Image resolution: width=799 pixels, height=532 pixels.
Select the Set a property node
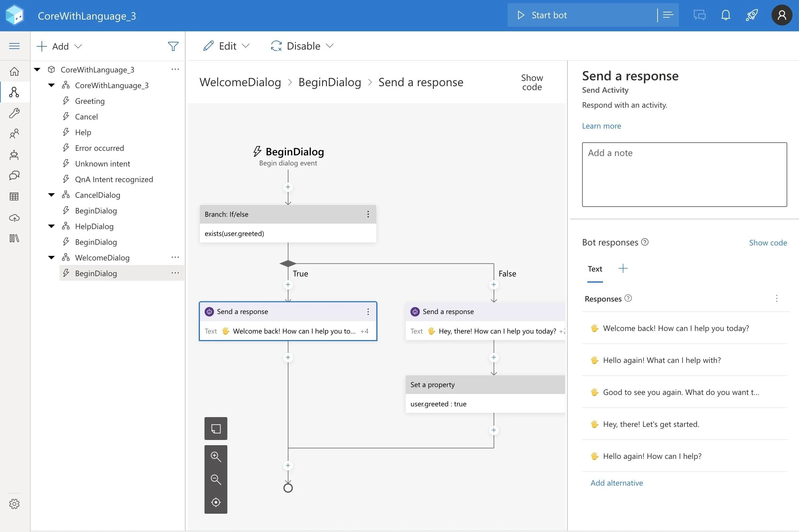[x=485, y=394]
